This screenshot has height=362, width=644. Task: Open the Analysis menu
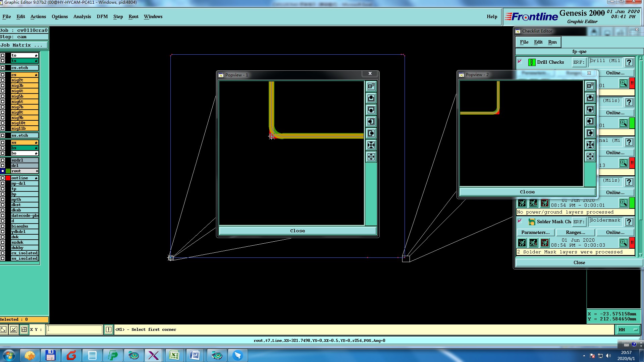click(82, 16)
